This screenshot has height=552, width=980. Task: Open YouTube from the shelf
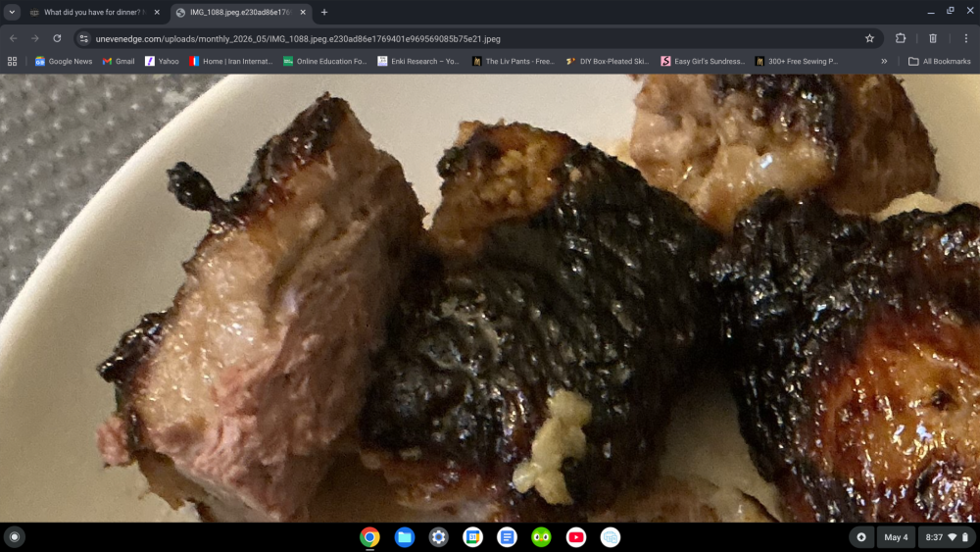pos(575,537)
